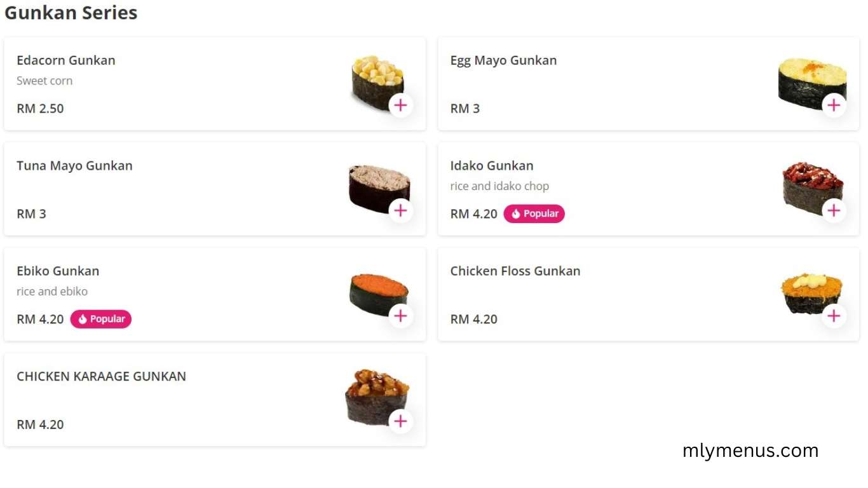This screenshot has width=868, height=488.
Task: Click the plus icon on Edacorn Gunkan
Action: click(401, 105)
